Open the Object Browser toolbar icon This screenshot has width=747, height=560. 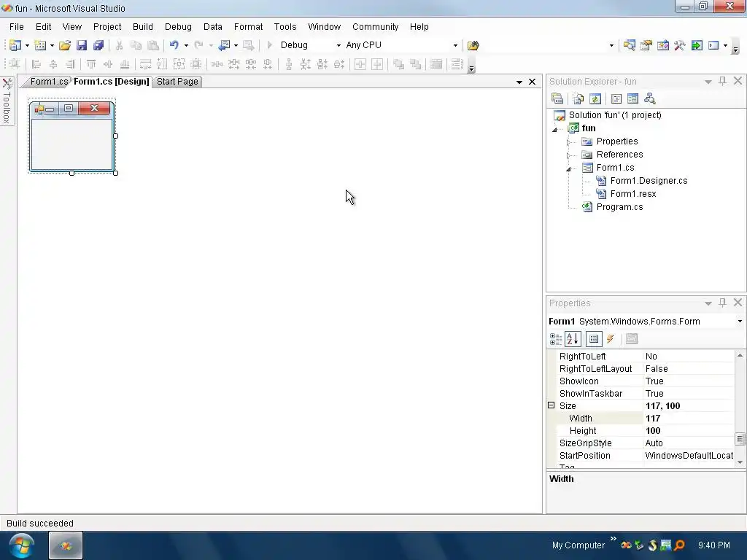tap(663, 45)
